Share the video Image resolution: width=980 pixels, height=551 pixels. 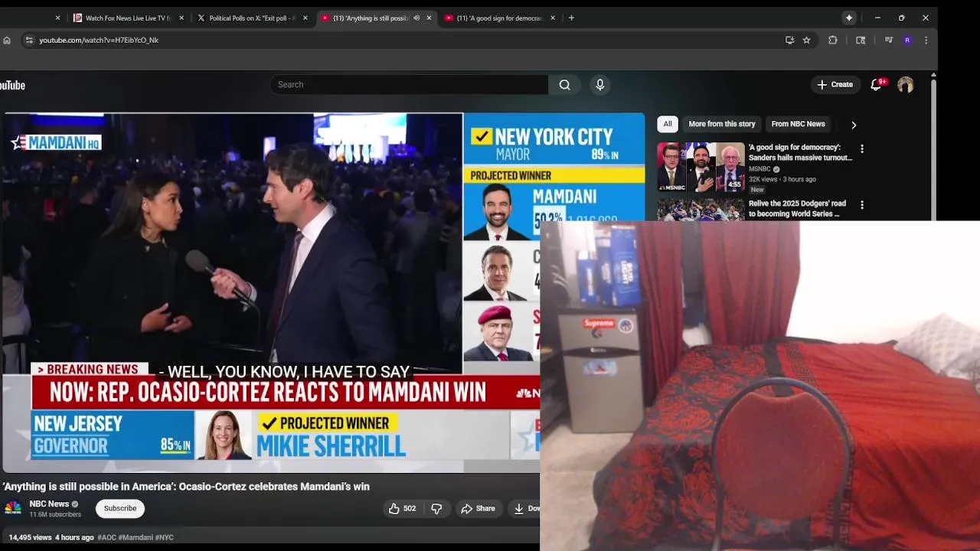point(478,509)
